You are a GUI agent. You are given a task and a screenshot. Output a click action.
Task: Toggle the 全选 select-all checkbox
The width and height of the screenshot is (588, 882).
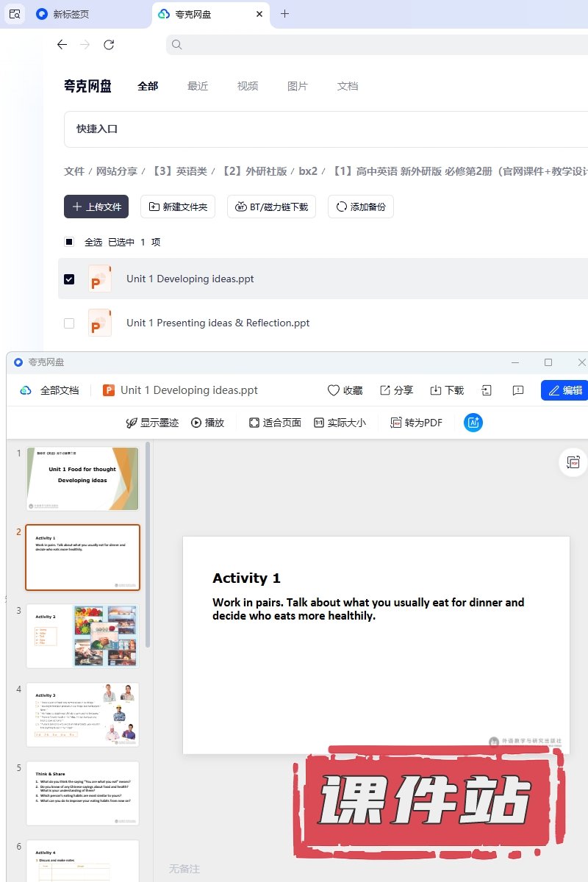tap(69, 242)
